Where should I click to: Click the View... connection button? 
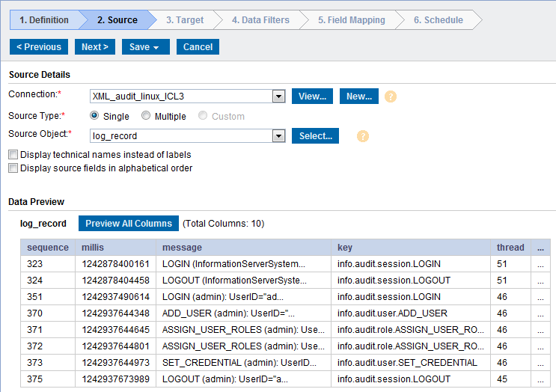pos(312,97)
